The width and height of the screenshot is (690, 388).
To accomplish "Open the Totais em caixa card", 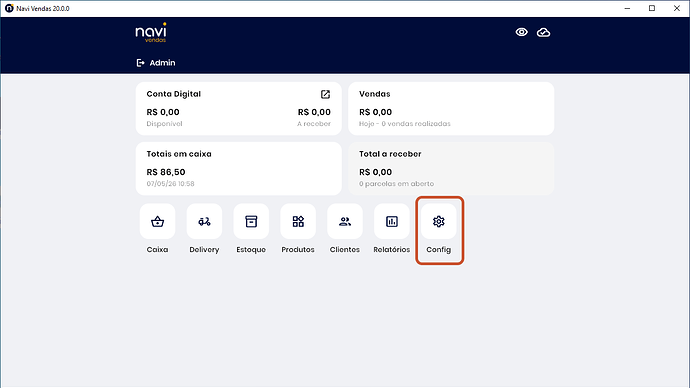I will [x=239, y=168].
